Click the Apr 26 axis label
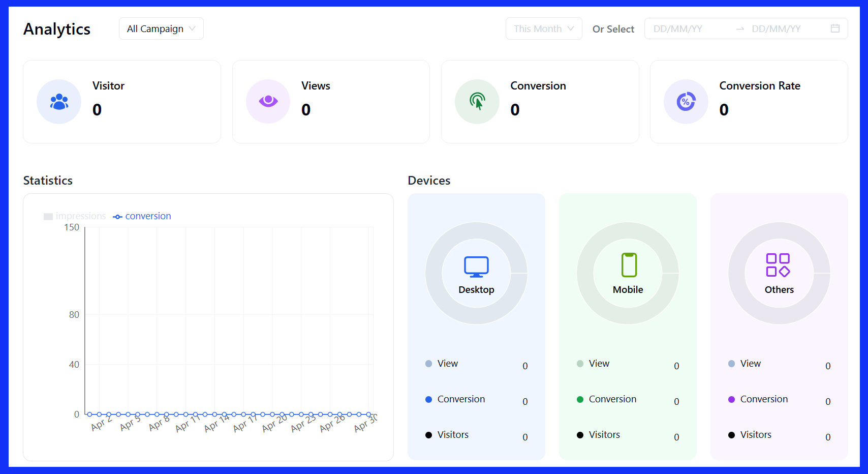This screenshot has height=474, width=868. click(x=332, y=424)
